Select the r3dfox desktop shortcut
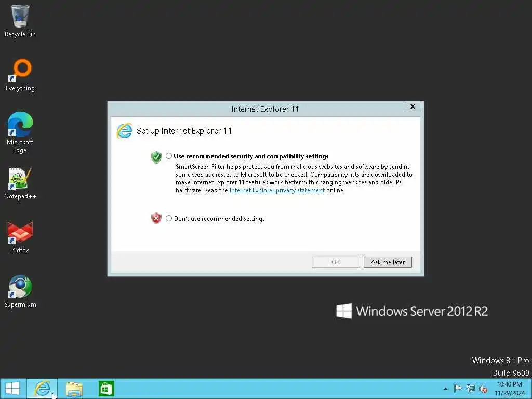The image size is (532, 399). (x=20, y=237)
